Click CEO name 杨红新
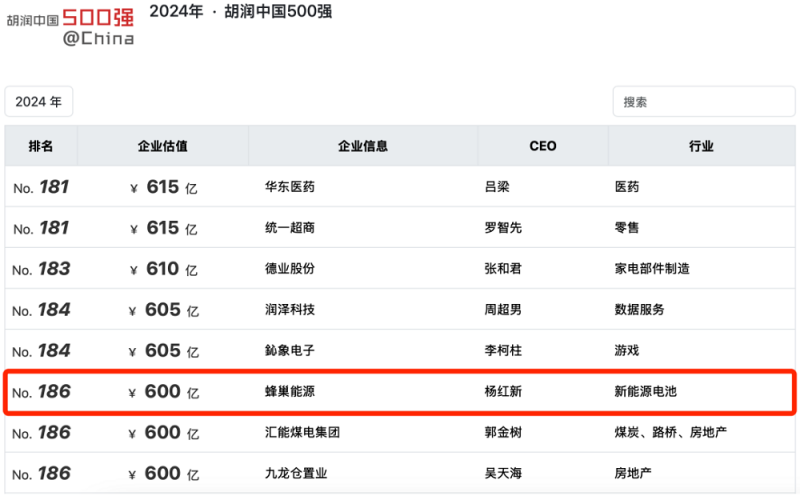 [x=503, y=391]
